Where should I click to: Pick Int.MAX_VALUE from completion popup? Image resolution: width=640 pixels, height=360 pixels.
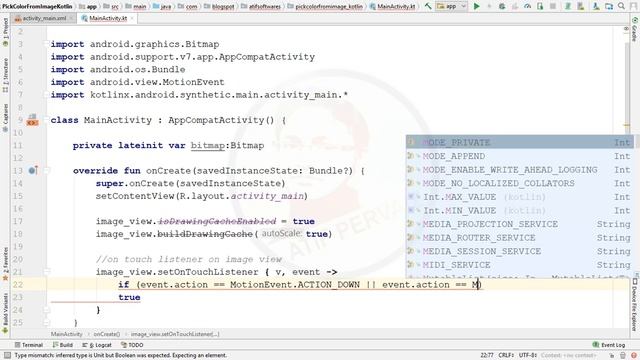[520, 197]
